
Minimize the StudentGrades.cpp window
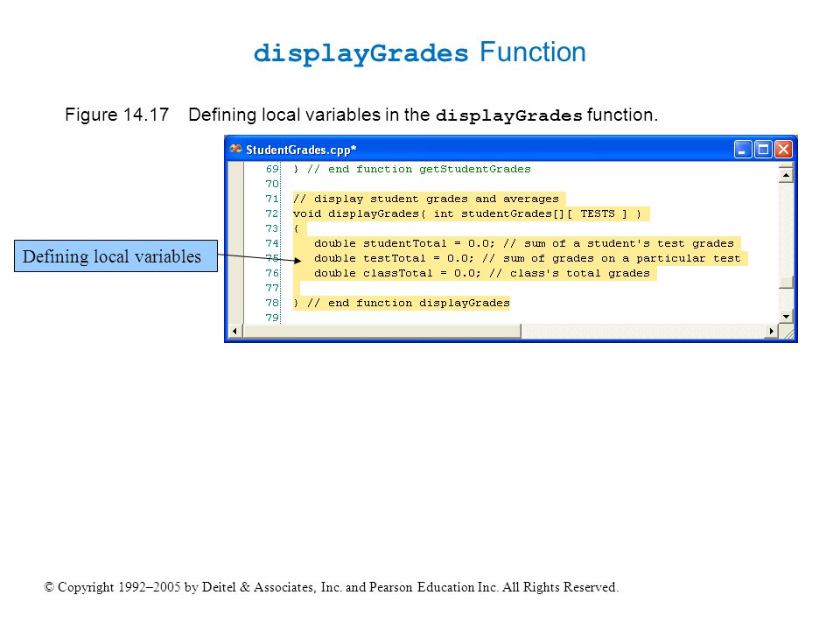(x=743, y=150)
